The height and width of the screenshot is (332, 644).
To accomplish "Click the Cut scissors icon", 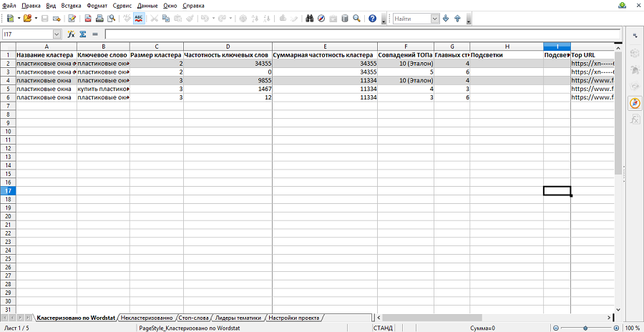I will (x=155, y=19).
